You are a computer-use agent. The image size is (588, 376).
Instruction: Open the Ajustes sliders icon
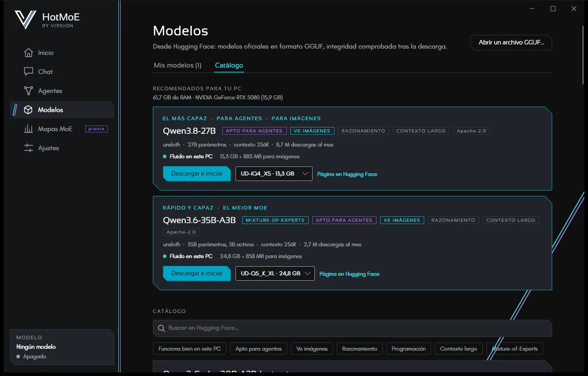pyautogui.click(x=29, y=148)
